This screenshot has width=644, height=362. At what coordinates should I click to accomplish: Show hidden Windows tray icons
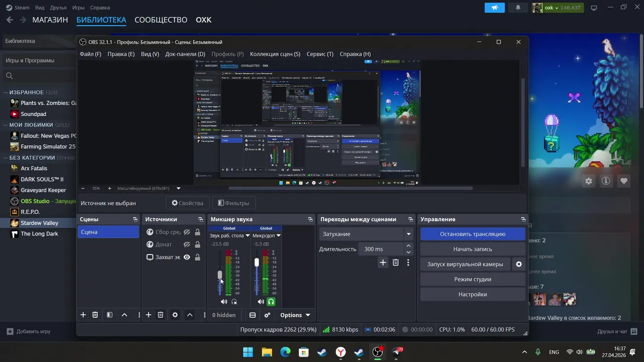(524, 352)
